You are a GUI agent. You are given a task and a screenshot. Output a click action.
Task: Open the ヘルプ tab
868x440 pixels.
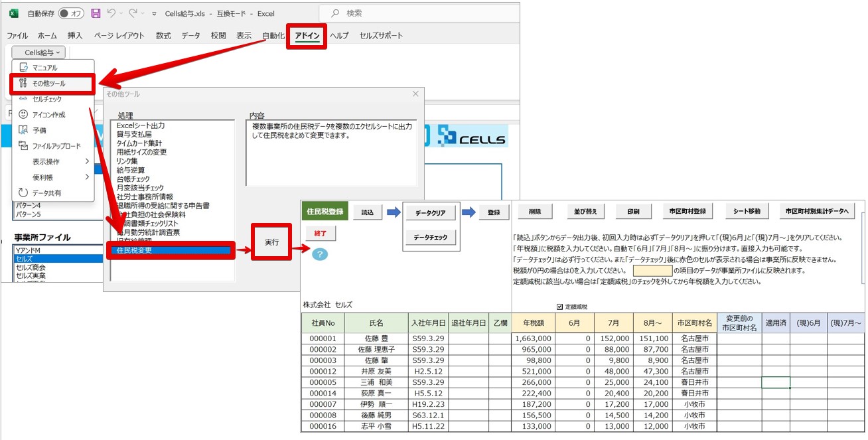(339, 36)
